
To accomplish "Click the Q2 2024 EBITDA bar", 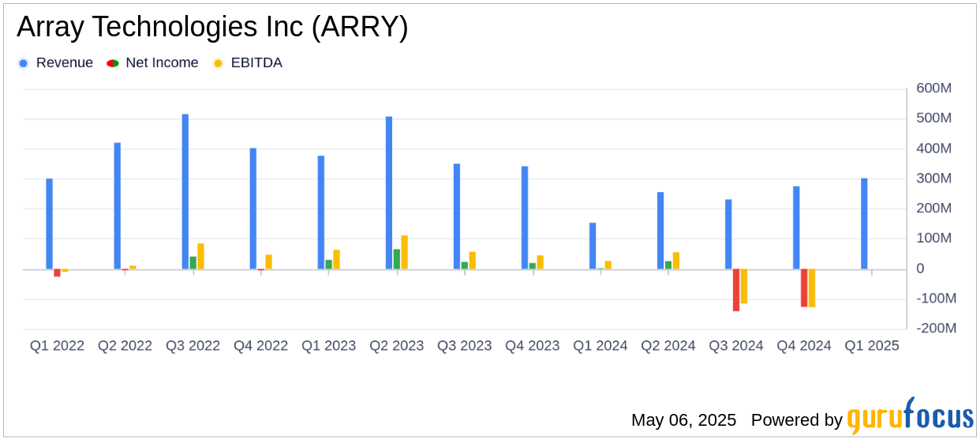I will click(x=676, y=261).
